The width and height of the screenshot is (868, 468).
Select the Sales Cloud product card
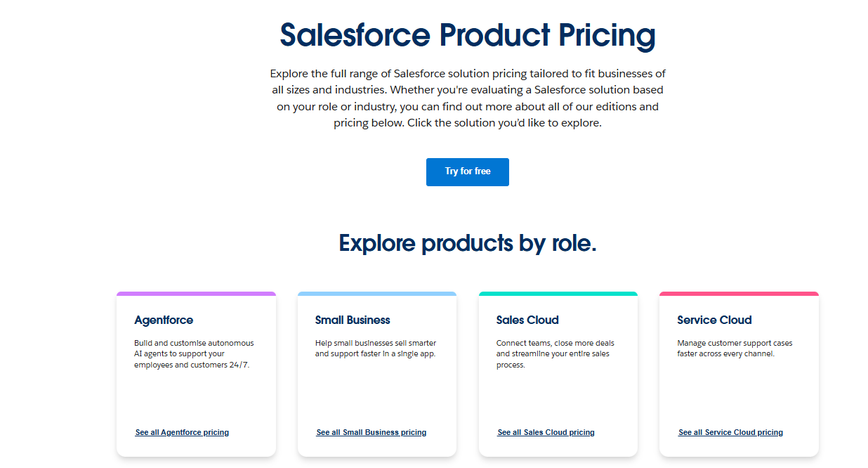558,372
